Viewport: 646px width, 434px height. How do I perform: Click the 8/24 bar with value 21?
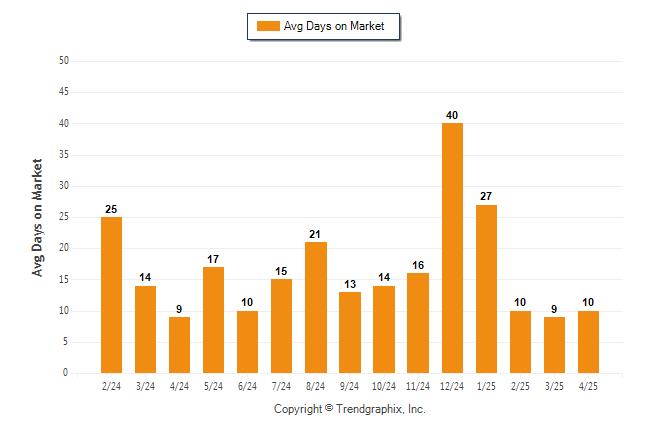316,307
